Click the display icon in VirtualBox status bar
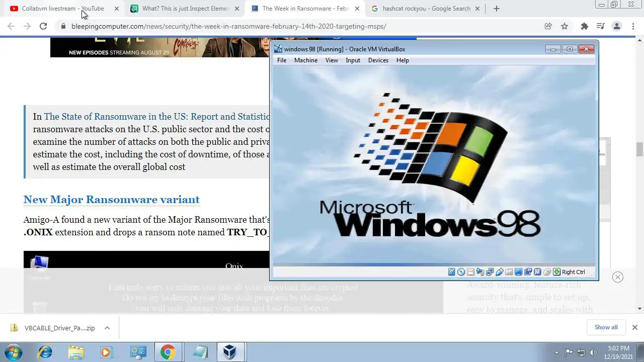Viewport: 644px width, 362px height. coord(518,272)
